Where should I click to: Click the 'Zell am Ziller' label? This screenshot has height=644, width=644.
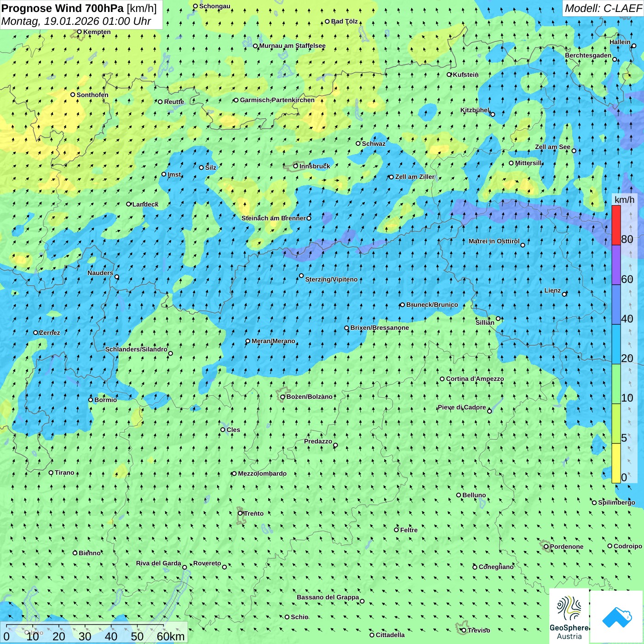pyautogui.click(x=415, y=177)
